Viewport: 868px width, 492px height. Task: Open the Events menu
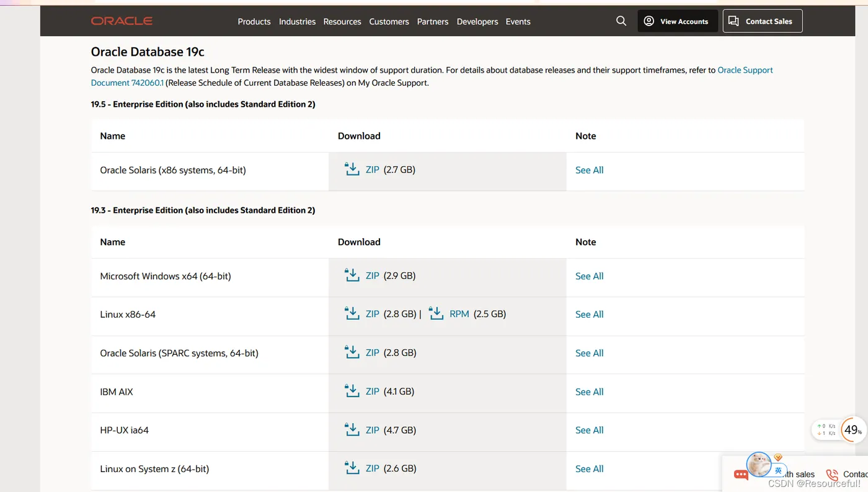[x=518, y=21]
